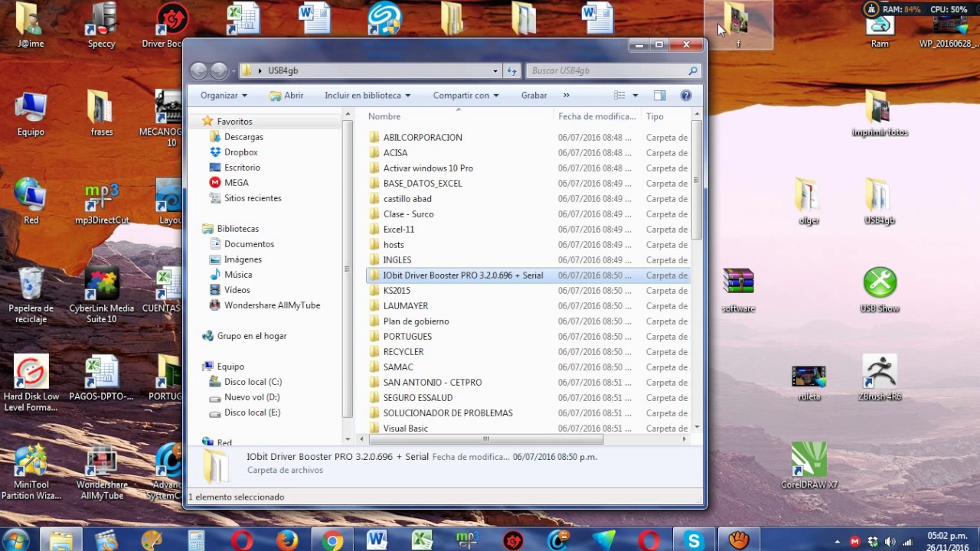
Task: Click the change view icon in the toolbar
Action: point(619,96)
